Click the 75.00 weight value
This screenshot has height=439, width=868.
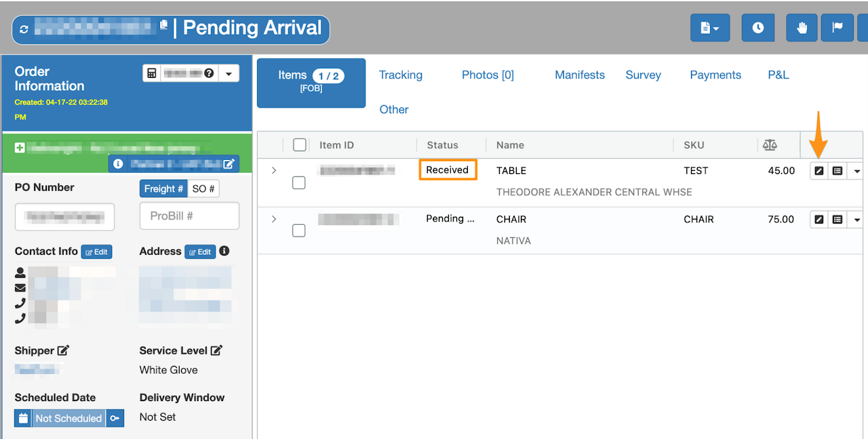pos(781,219)
